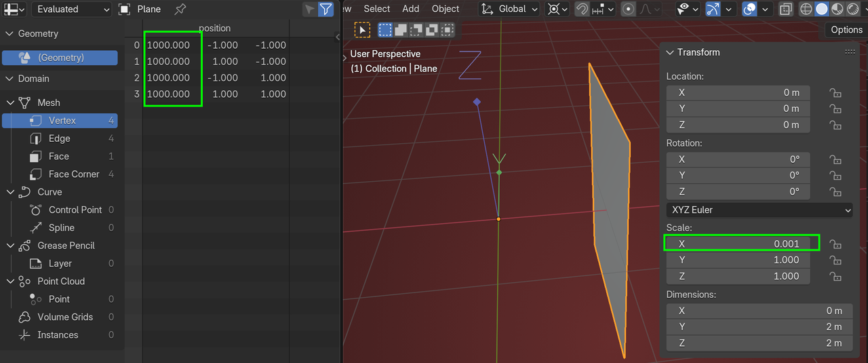This screenshot has width=868, height=363.
Task: Open the spreadsheet editor type menu
Action: (x=14, y=9)
